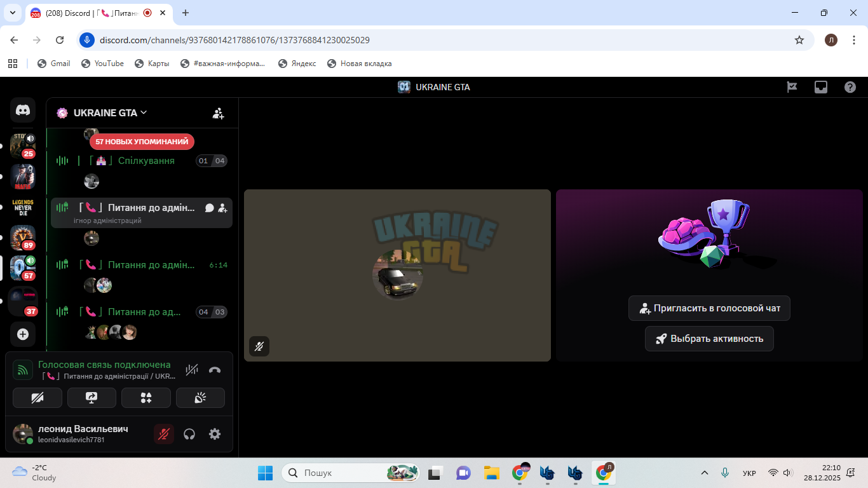
Task: Join voice channel showing 6:14 timer
Action: (x=141, y=265)
